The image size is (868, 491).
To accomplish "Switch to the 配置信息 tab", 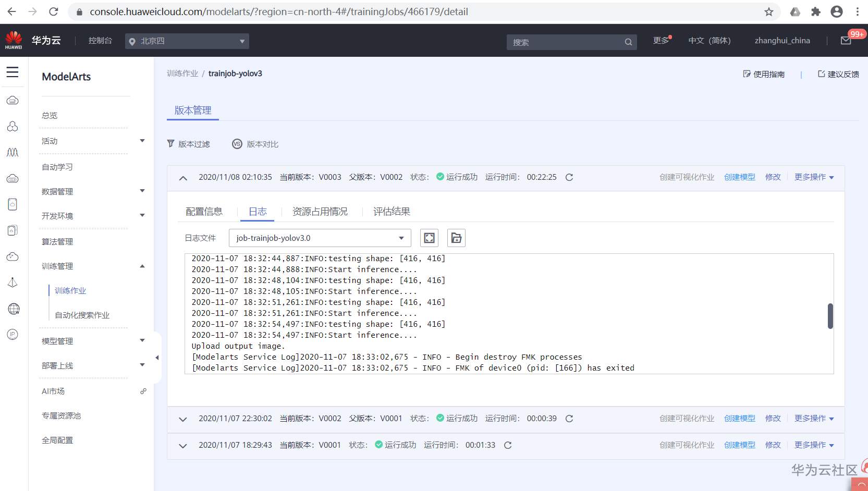I will [204, 212].
